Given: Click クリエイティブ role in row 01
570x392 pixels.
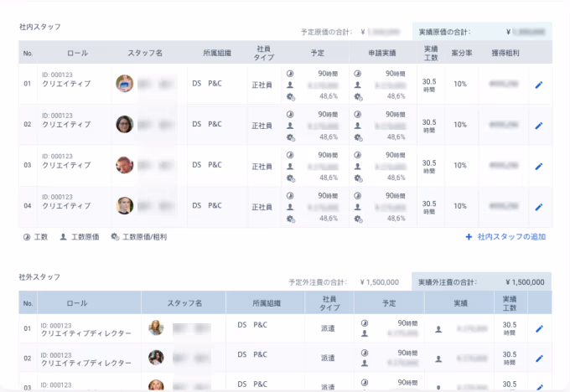Looking at the screenshot, I should (66, 84).
